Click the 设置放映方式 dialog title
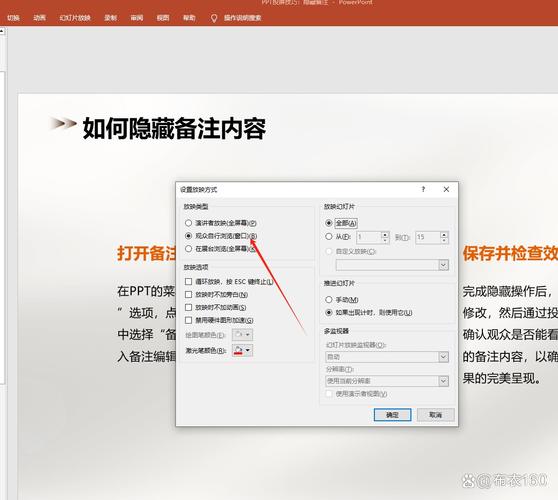558x500 pixels. tap(198, 190)
